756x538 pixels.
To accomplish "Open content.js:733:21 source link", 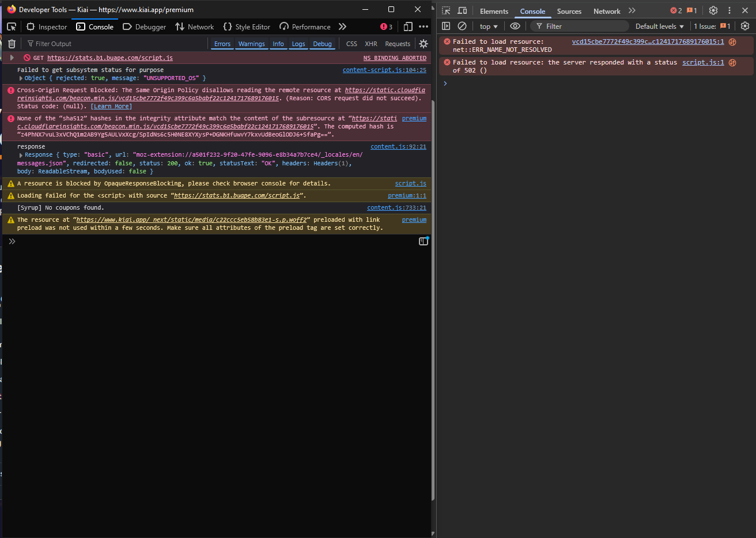I will (396, 207).
